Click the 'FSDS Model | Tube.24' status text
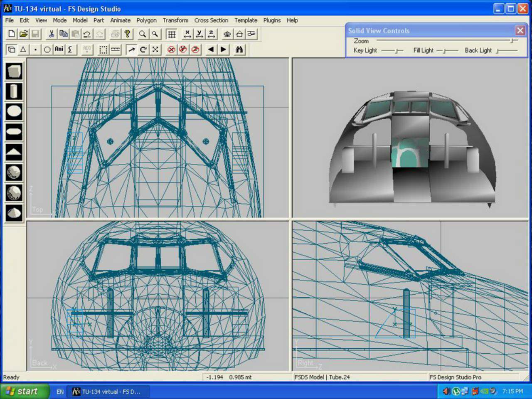 [x=322, y=377]
